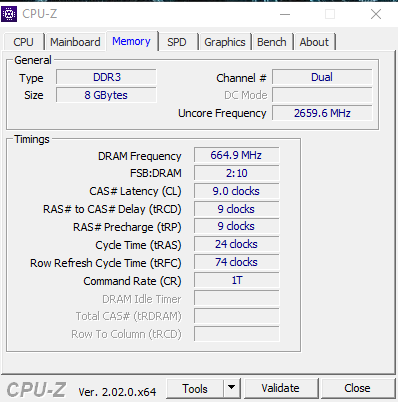The width and height of the screenshot is (398, 402).
Task: Click the DRAM Frequency value field
Action: point(236,155)
